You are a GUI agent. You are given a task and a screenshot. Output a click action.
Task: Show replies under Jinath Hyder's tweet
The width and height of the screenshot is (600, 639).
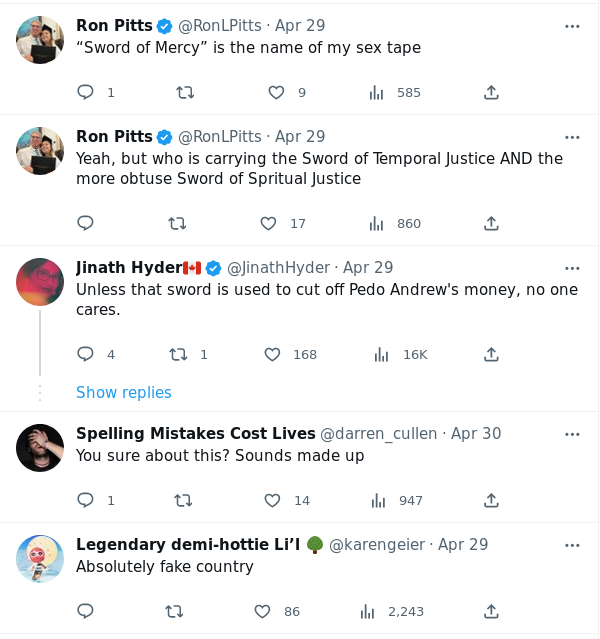click(x=124, y=393)
